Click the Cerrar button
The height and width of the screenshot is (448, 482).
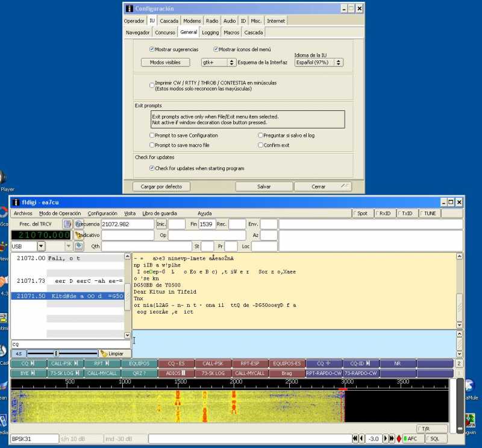323,186
